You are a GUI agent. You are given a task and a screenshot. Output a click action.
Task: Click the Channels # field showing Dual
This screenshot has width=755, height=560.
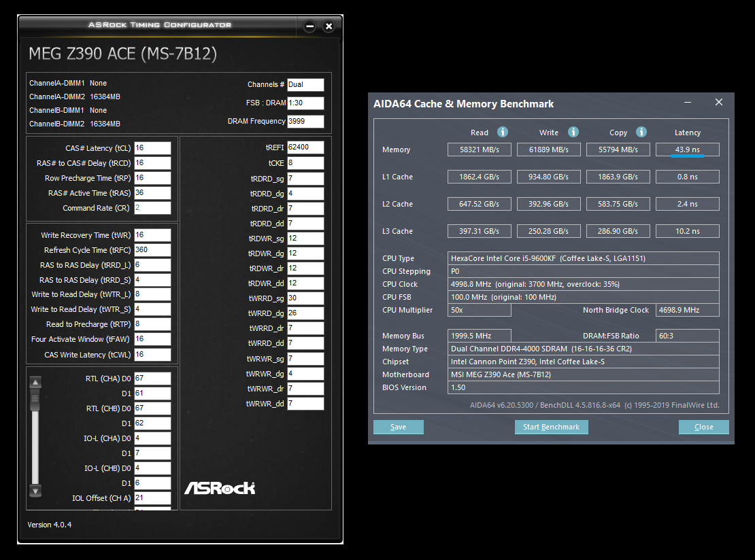[305, 85]
